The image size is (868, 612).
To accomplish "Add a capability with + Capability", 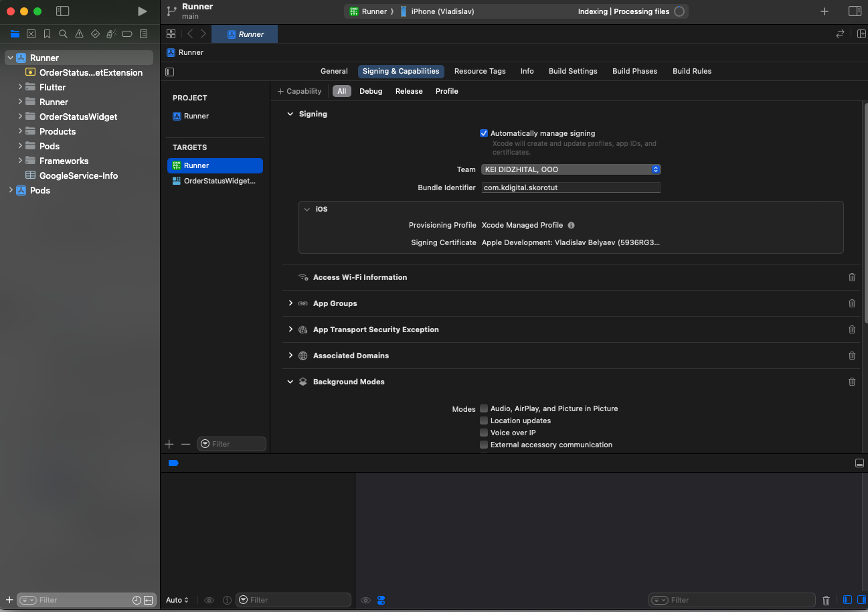I will [299, 91].
